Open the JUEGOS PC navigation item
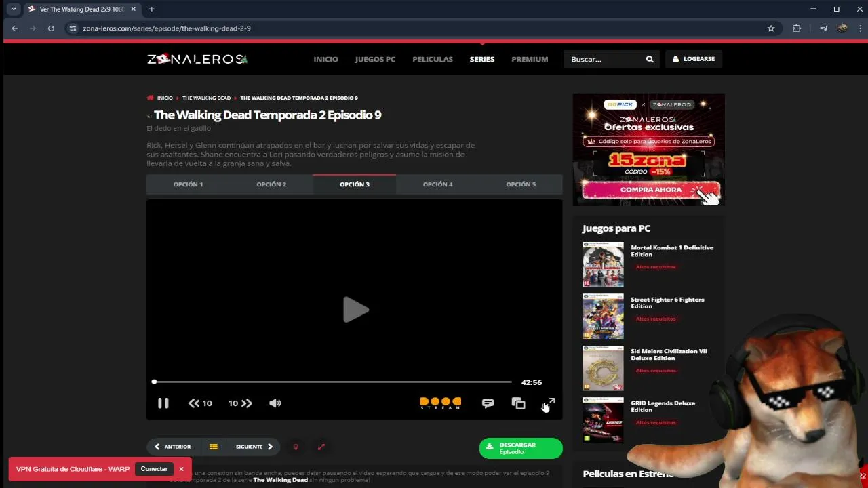 click(x=375, y=59)
